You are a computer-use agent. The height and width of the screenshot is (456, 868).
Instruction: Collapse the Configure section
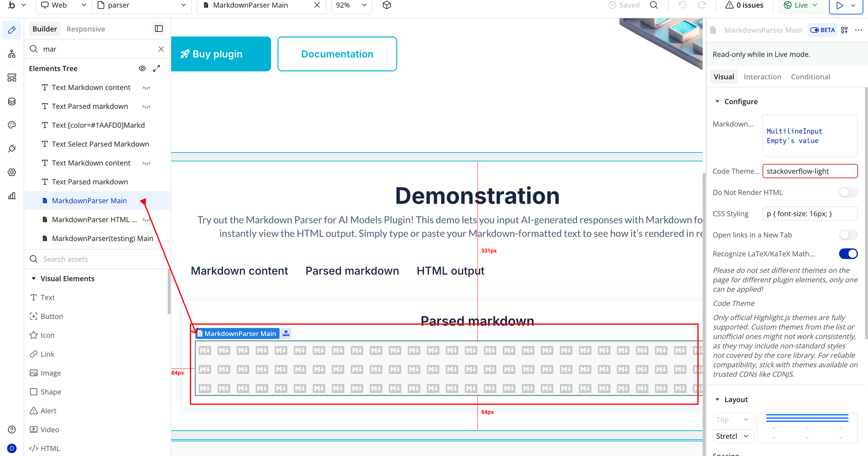[x=717, y=102]
